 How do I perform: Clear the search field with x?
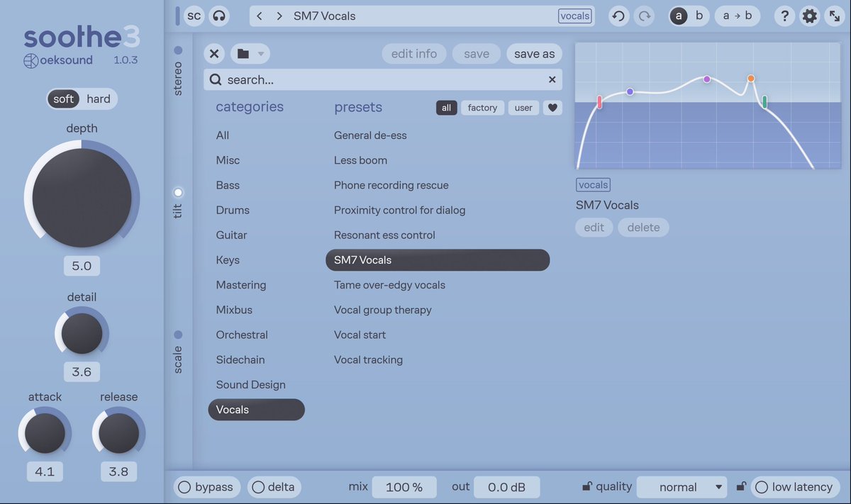pos(552,79)
